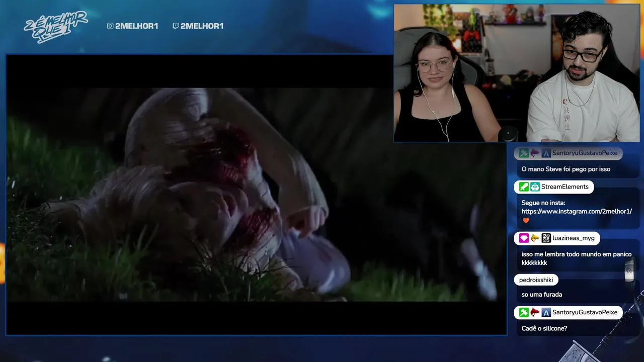Click the green badge in the 'O mano Steve' post
Image resolution: width=644 pixels, height=362 pixels.
[524, 153]
